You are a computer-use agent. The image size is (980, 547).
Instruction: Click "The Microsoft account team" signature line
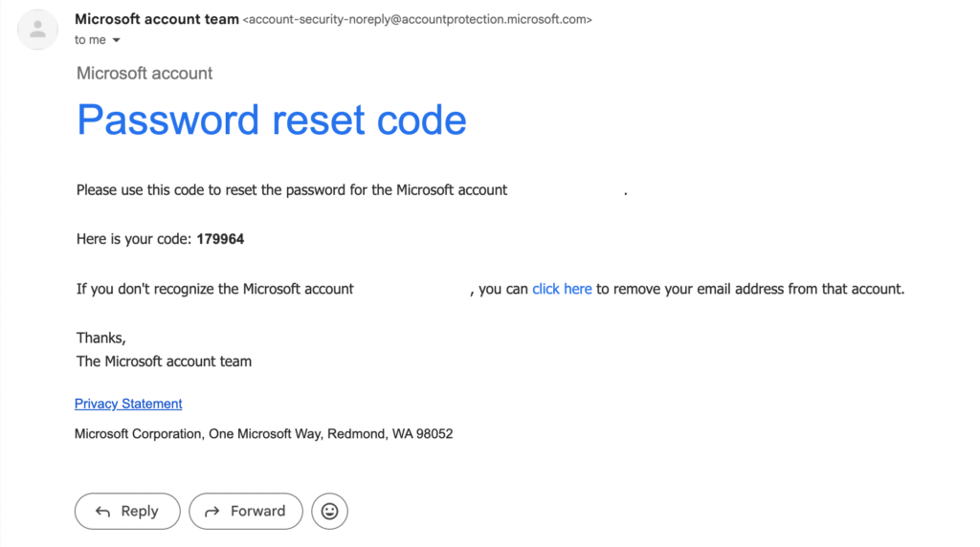click(164, 361)
